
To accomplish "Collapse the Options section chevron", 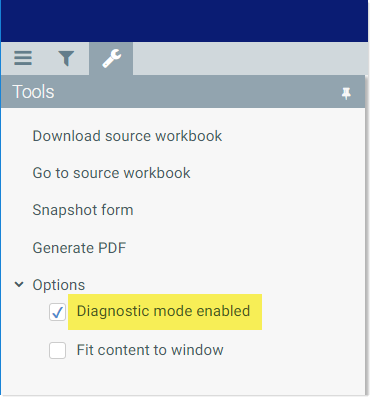I will point(19,285).
